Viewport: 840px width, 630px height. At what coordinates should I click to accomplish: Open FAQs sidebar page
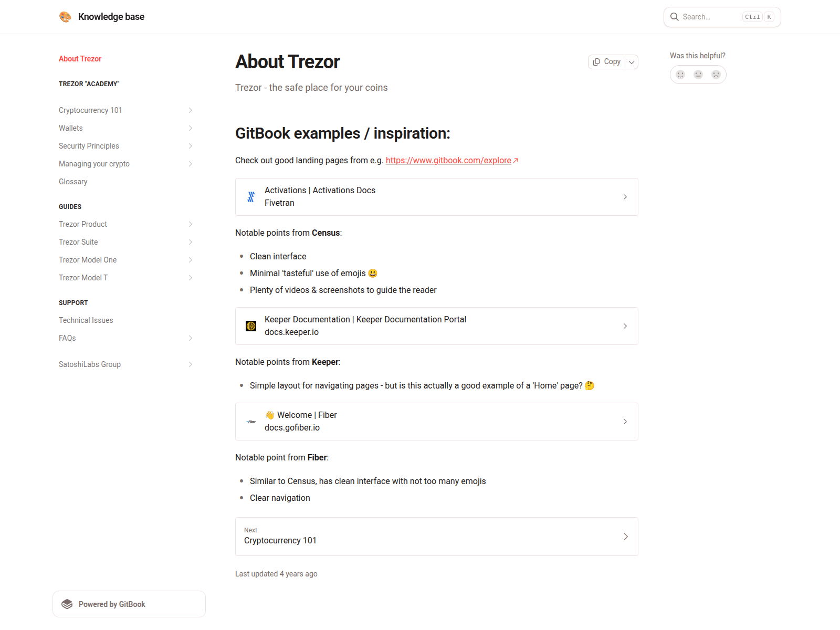(67, 338)
